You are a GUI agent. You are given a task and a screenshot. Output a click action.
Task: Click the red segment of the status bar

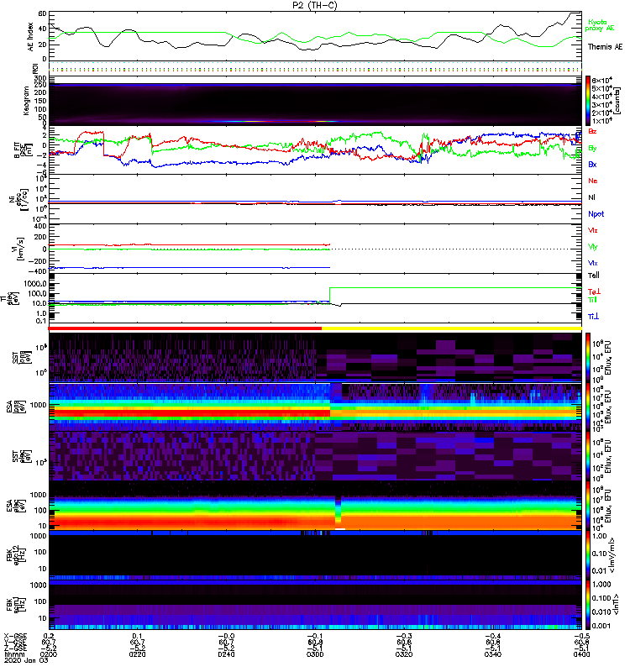click(x=185, y=328)
